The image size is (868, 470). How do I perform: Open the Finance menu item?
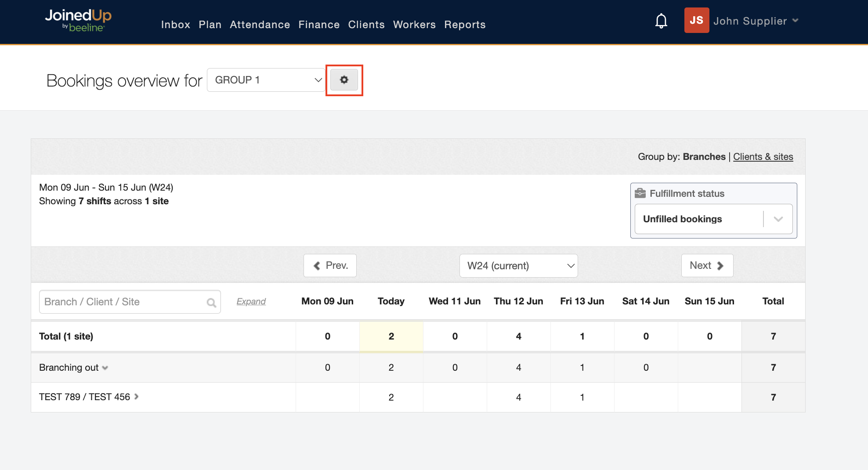[x=319, y=25]
